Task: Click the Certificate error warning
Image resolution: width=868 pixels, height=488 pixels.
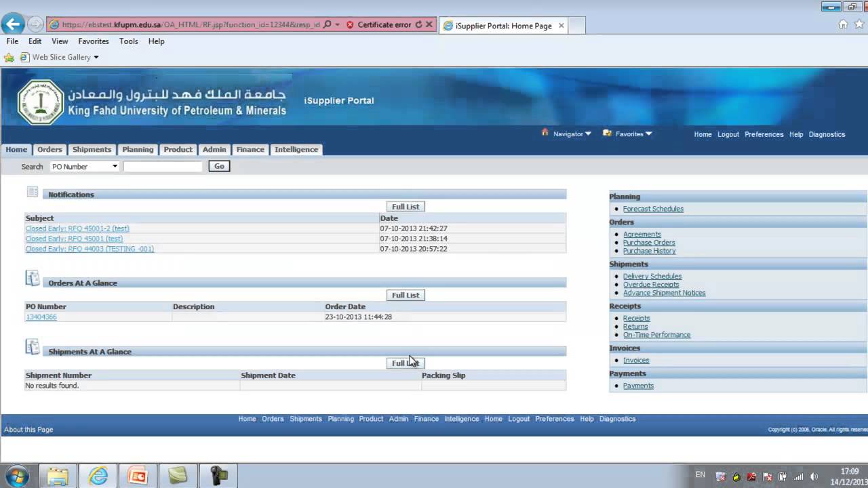Action: [x=378, y=24]
